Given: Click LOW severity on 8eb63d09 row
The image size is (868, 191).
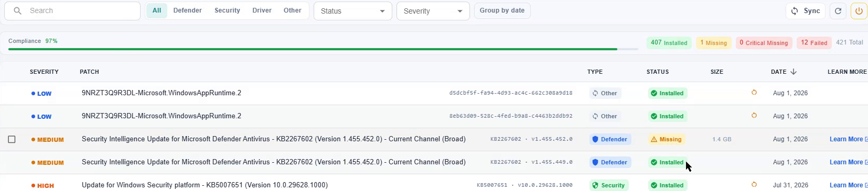Looking at the screenshot, I should click(x=41, y=117).
